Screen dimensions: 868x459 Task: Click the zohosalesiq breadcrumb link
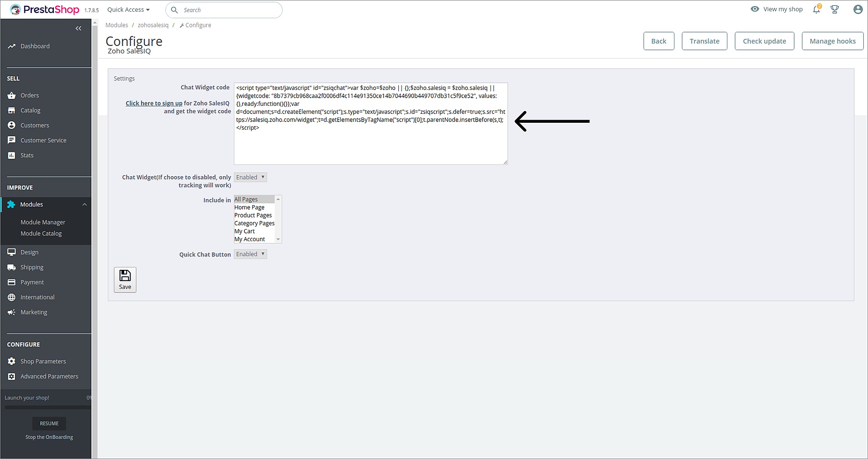pos(153,25)
